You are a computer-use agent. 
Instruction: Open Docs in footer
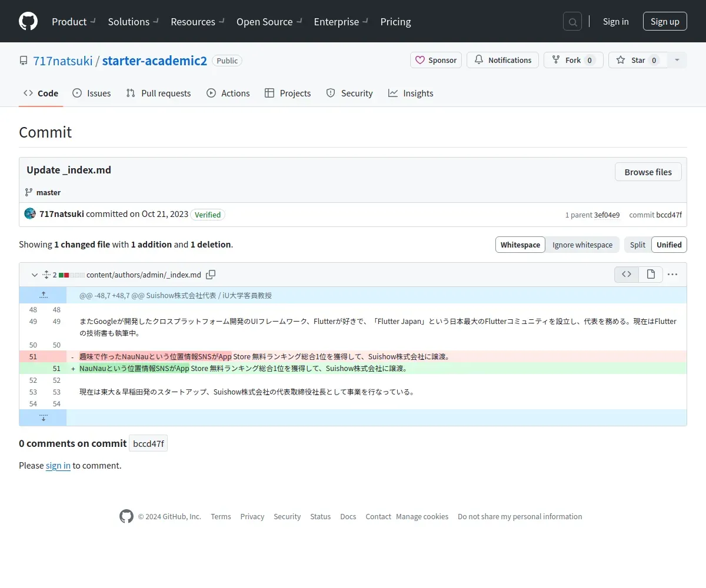point(348,516)
